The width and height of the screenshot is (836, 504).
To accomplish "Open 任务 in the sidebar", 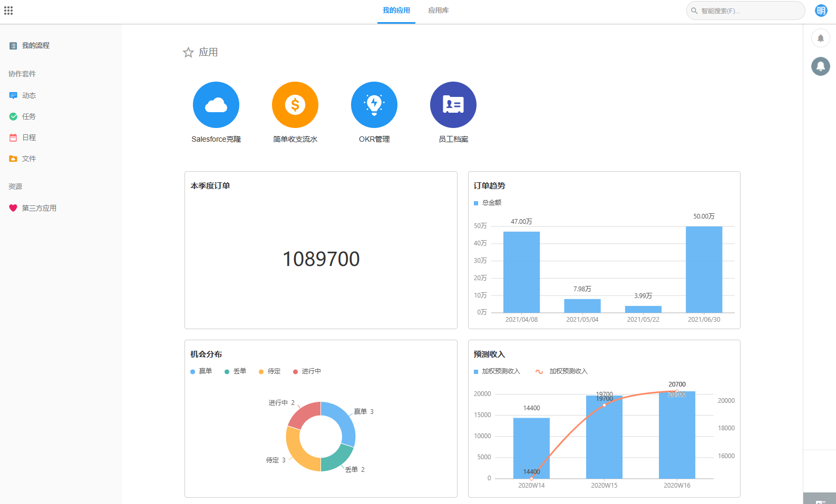I will coord(29,116).
